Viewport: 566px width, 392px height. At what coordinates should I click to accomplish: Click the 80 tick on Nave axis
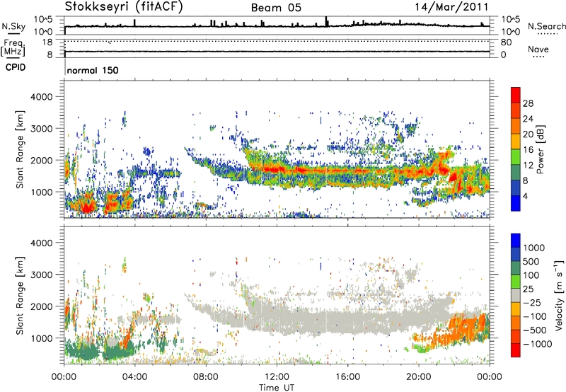coord(506,42)
